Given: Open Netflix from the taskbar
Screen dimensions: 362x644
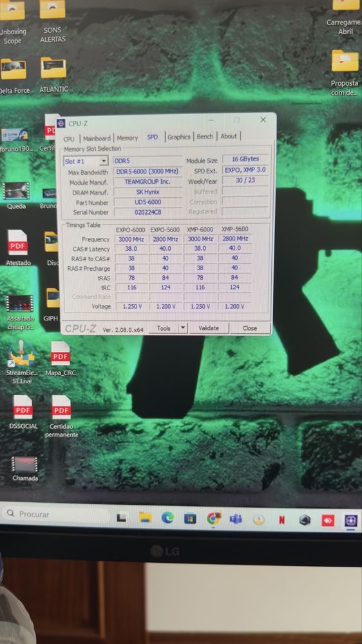Looking at the screenshot, I should [281, 520].
